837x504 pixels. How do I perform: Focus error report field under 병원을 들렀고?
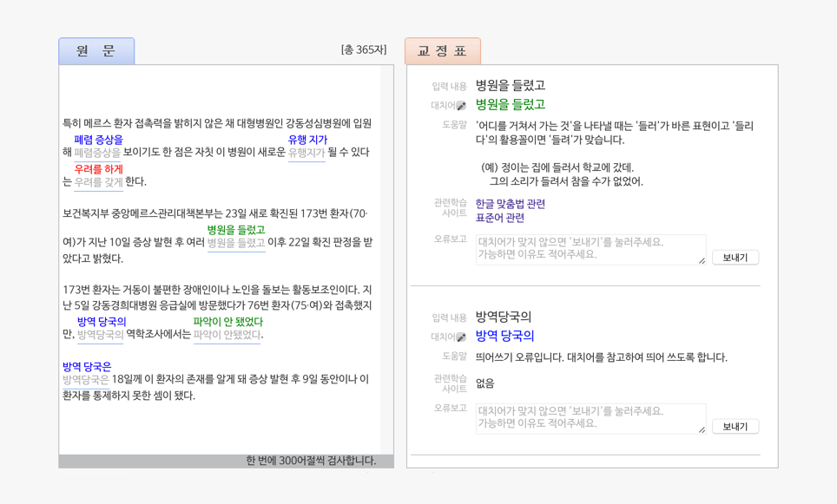tap(591, 249)
